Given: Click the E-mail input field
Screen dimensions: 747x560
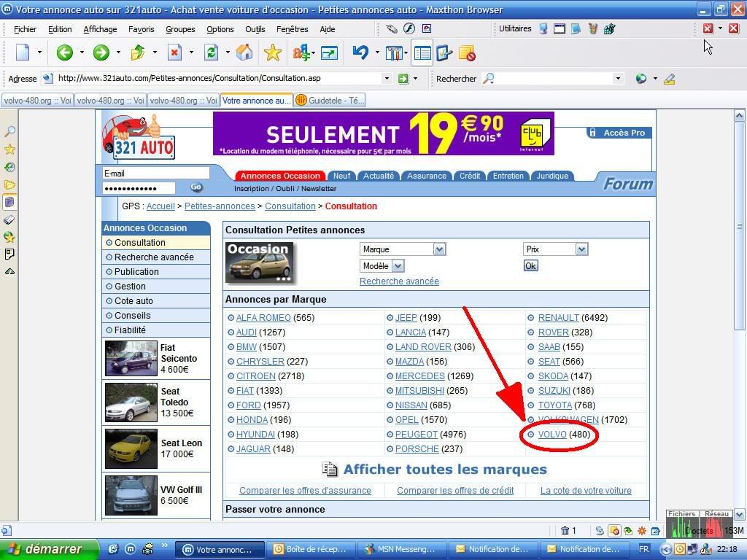Looking at the screenshot, I should (156, 174).
